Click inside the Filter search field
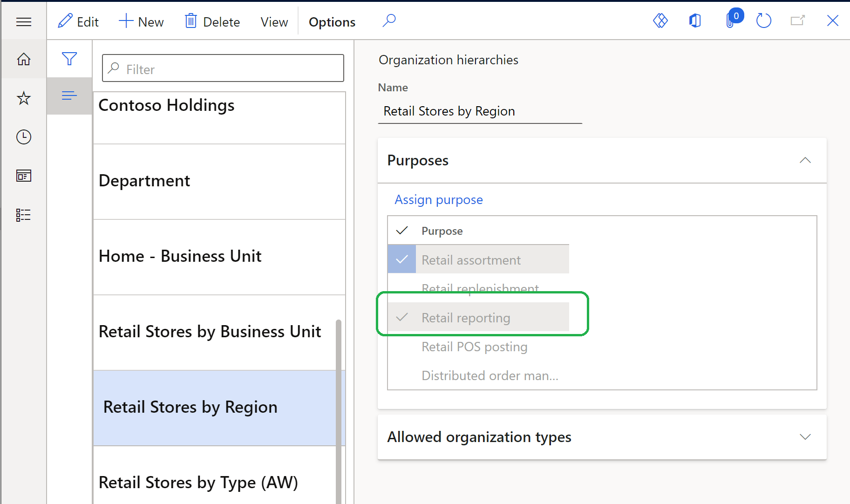Viewport: 850px width, 504px height. coord(223,68)
